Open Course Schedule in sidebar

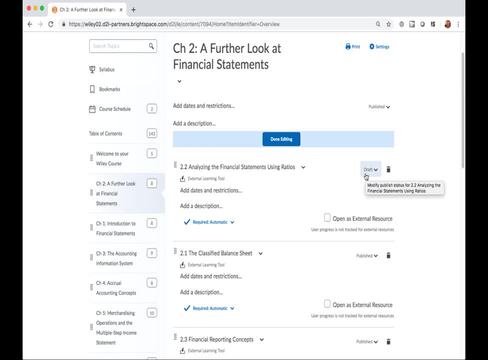pyautogui.click(x=110, y=109)
